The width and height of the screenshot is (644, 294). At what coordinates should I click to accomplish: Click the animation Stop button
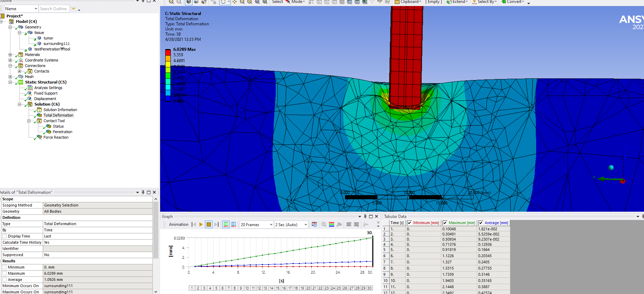[x=209, y=224]
